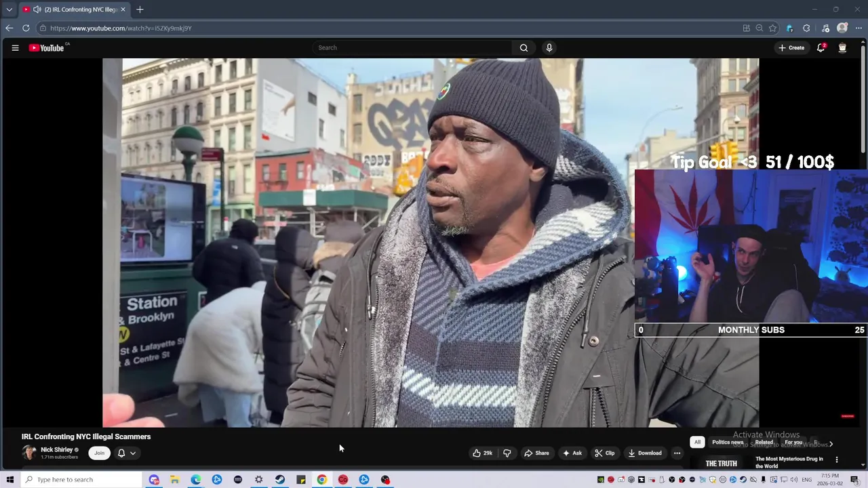Open the browser Extensions puzzle icon
The image size is (868, 488).
pos(806,28)
